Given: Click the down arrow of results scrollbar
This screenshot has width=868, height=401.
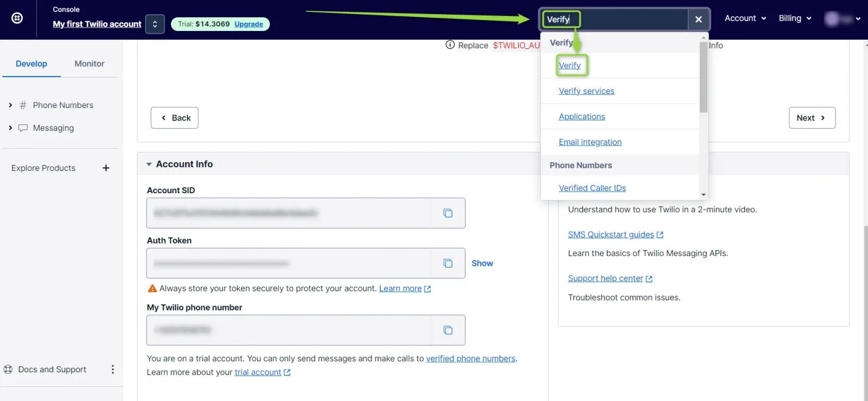Looking at the screenshot, I should 704,195.
